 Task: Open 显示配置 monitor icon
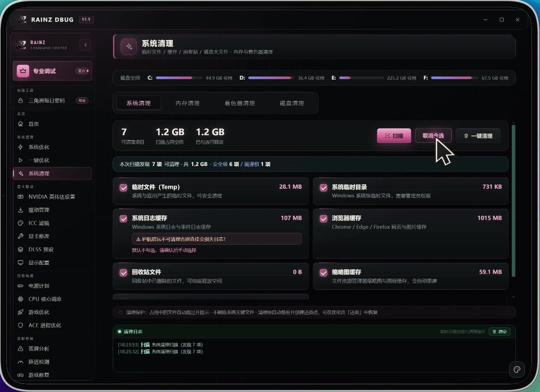click(21, 263)
